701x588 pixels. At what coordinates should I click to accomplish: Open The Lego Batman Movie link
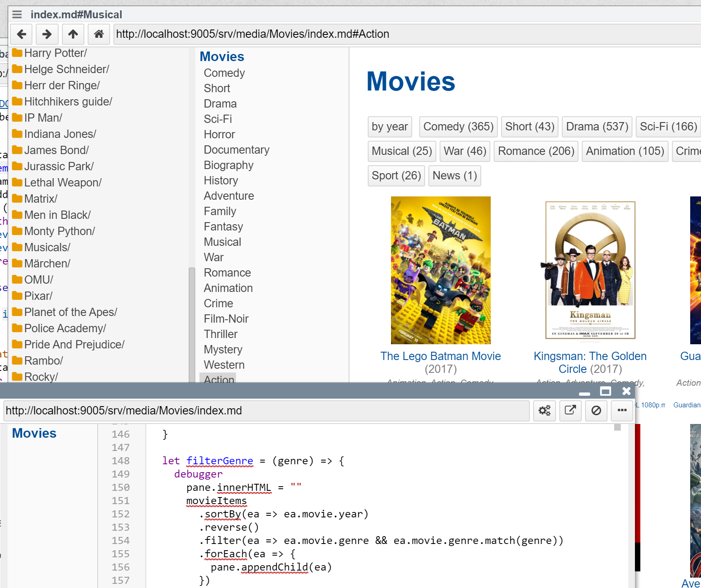pyautogui.click(x=440, y=356)
